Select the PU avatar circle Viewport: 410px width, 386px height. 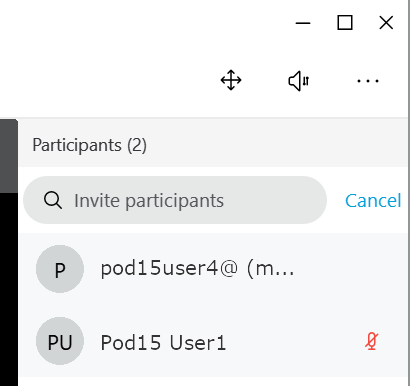tap(60, 341)
